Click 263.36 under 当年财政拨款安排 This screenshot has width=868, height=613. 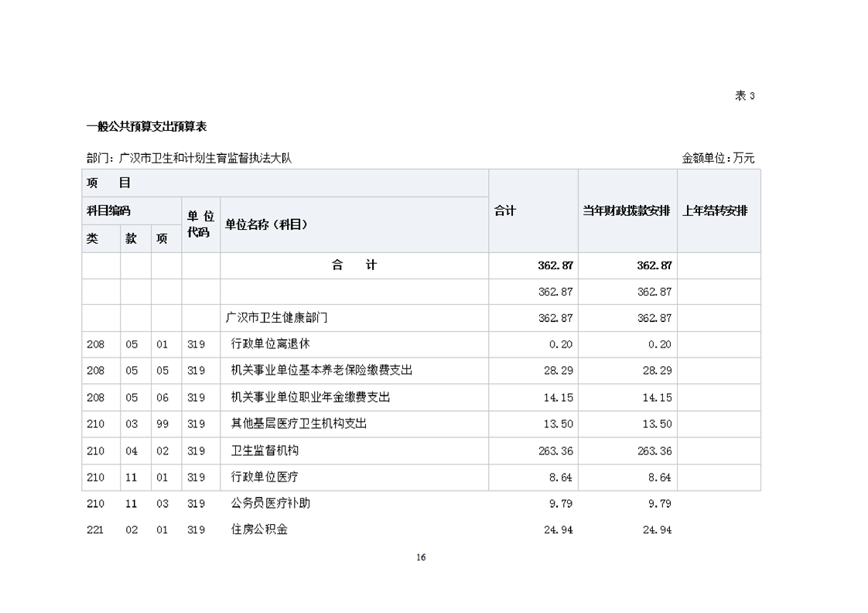click(x=654, y=451)
